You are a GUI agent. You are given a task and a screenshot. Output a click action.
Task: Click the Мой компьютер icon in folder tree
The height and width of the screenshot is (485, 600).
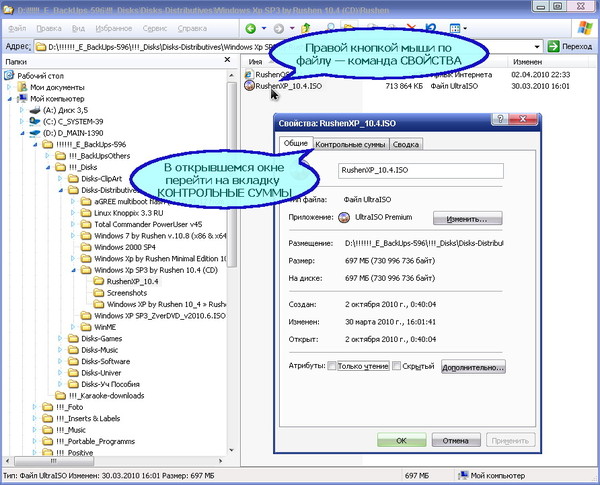click(x=23, y=98)
